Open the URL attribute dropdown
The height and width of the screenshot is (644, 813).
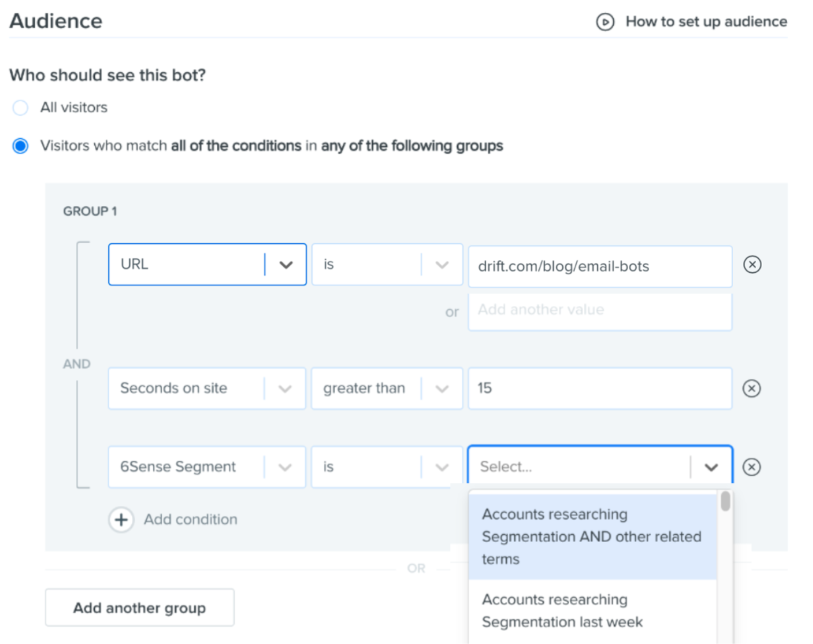(x=207, y=264)
